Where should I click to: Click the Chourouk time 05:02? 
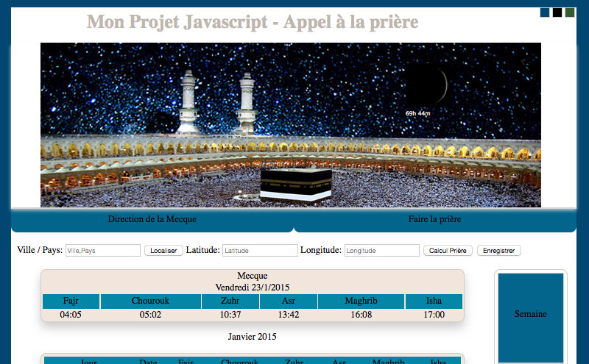point(150,315)
